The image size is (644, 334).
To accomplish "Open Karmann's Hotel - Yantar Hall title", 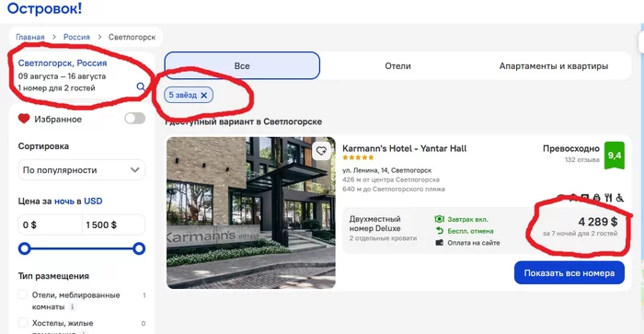I will 404,148.
